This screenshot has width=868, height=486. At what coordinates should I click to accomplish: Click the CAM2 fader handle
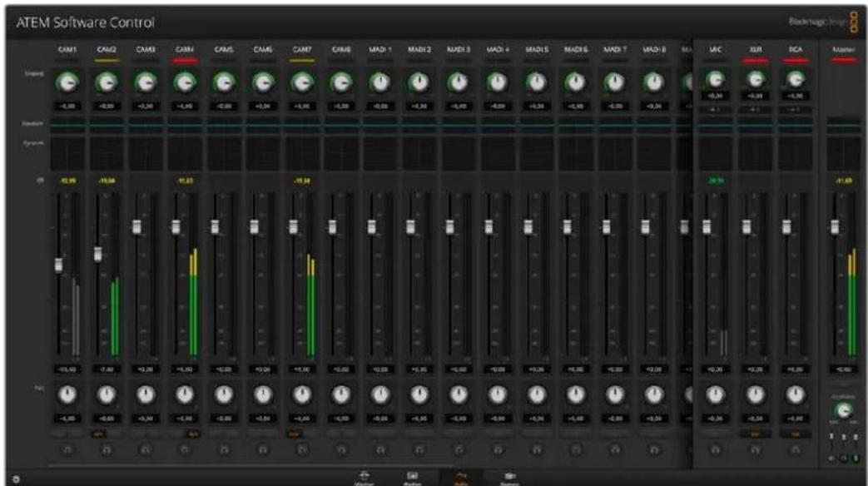click(x=98, y=254)
